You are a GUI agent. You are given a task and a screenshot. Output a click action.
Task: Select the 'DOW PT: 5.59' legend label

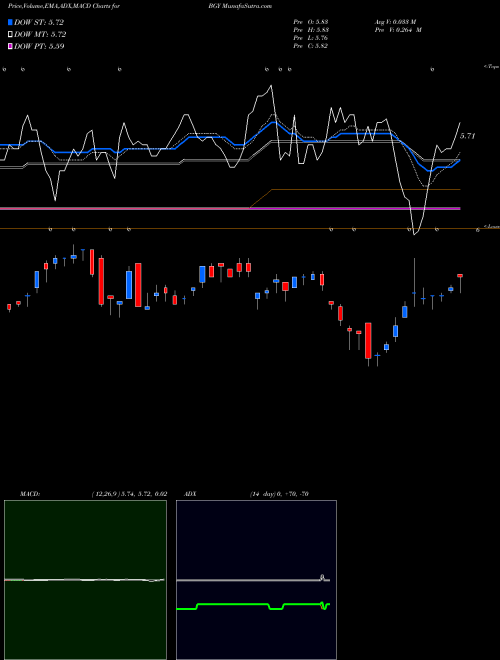[39, 46]
